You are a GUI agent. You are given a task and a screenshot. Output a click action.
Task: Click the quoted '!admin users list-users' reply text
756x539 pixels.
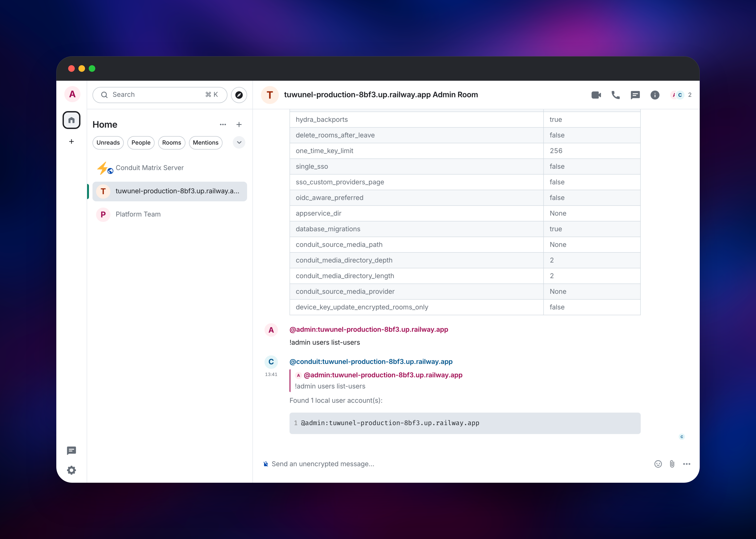click(330, 386)
